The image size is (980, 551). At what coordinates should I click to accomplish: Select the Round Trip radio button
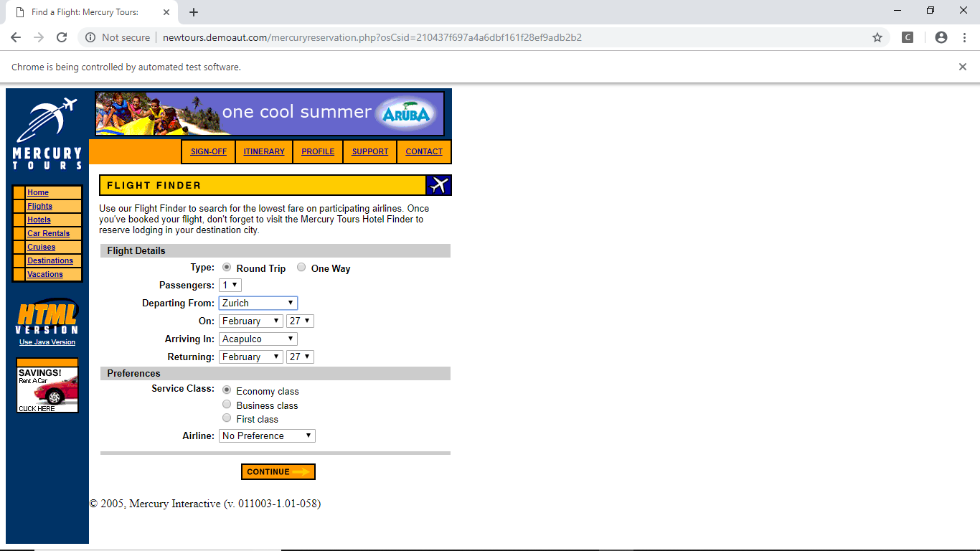[x=227, y=267]
